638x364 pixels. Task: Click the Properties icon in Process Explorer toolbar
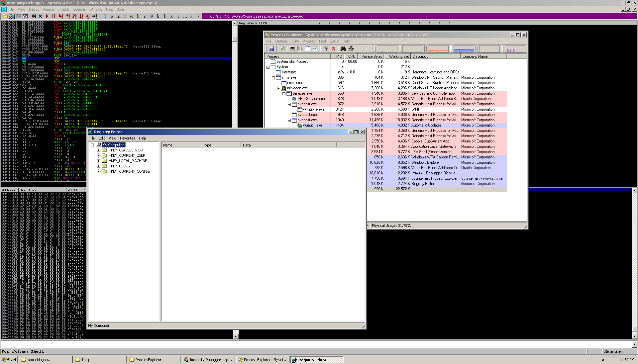[325, 49]
